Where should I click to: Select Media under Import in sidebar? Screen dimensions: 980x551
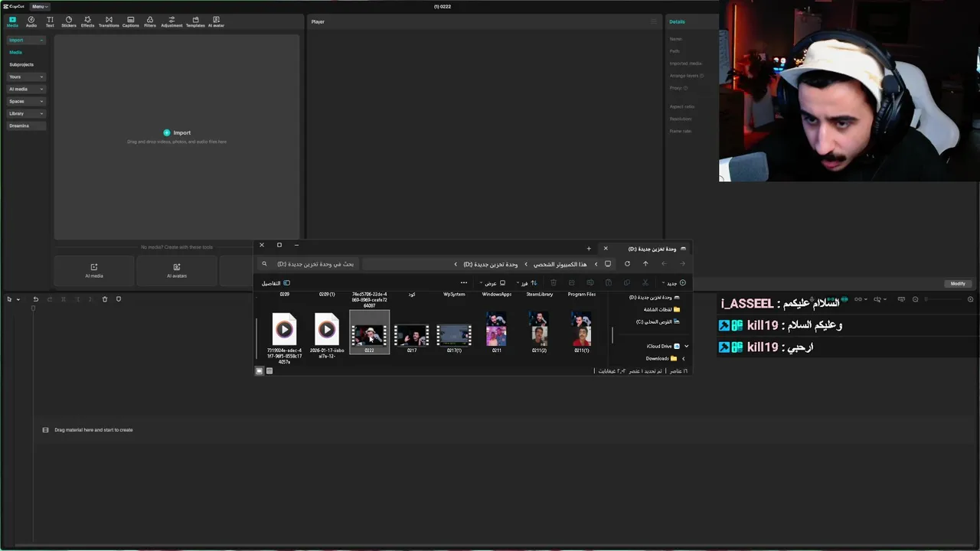point(15,52)
